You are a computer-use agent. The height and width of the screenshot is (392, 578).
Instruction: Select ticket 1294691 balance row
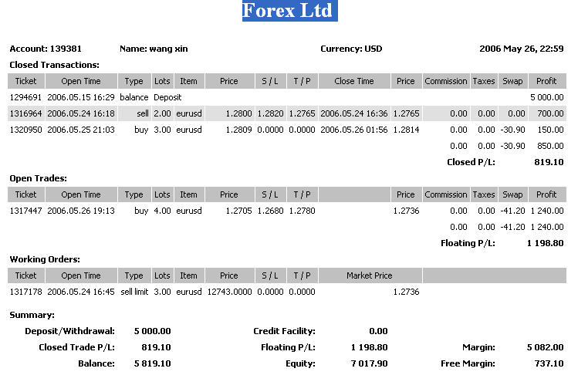(26, 98)
